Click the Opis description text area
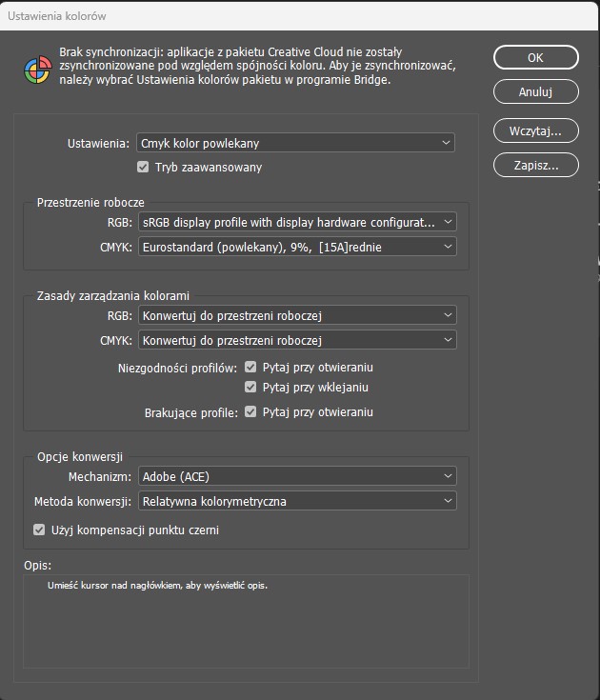 pos(246,621)
